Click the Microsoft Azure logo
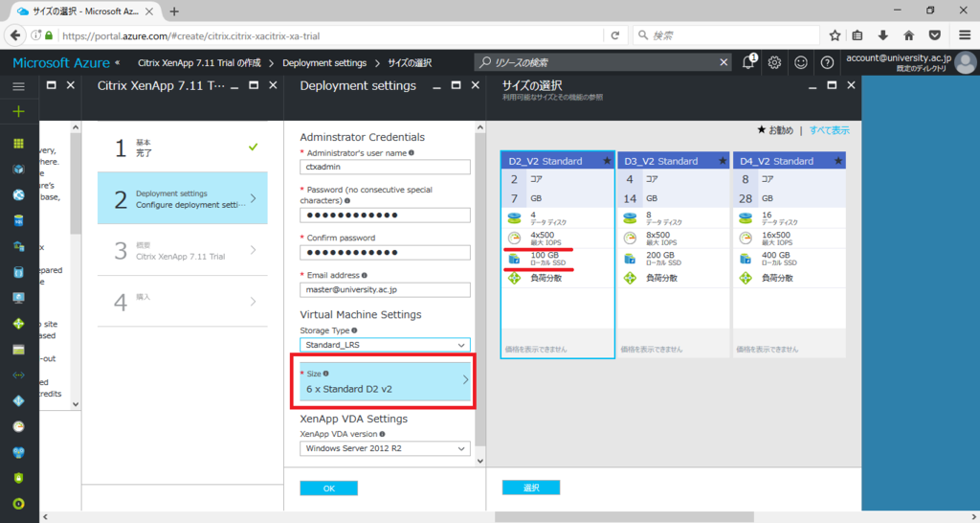The width and height of the screenshot is (980, 523). pos(61,62)
